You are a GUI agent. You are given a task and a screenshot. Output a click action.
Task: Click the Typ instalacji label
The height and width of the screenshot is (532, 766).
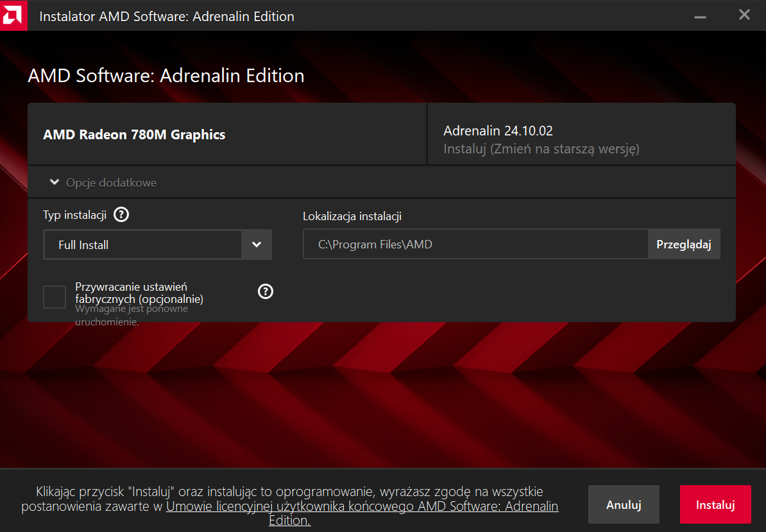pyautogui.click(x=75, y=215)
